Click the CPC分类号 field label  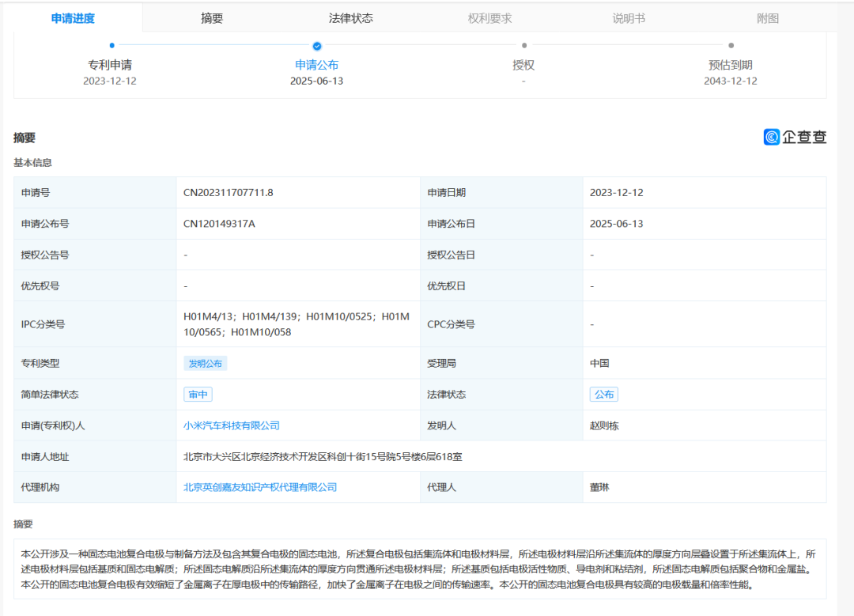coord(451,324)
